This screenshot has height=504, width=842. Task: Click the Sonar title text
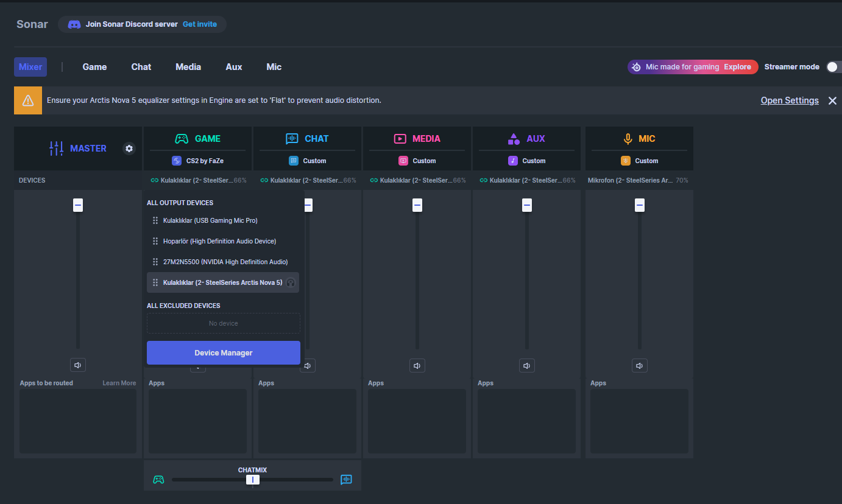(x=32, y=24)
